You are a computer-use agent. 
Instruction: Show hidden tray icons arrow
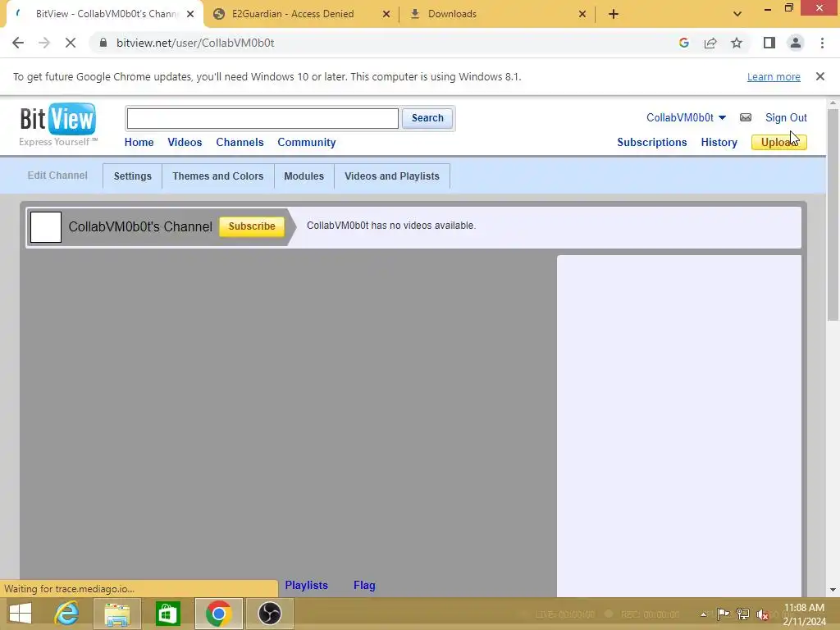pyautogui.click(x=703, y=614)
